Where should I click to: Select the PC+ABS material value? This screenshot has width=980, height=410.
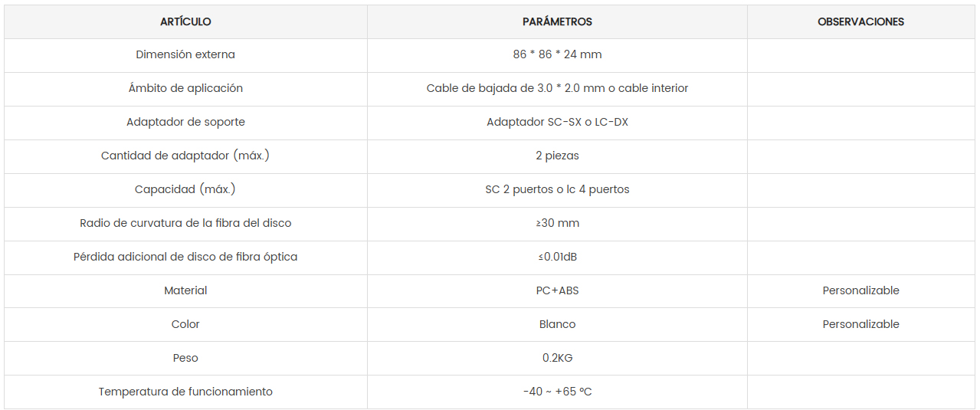click(557, 291)
